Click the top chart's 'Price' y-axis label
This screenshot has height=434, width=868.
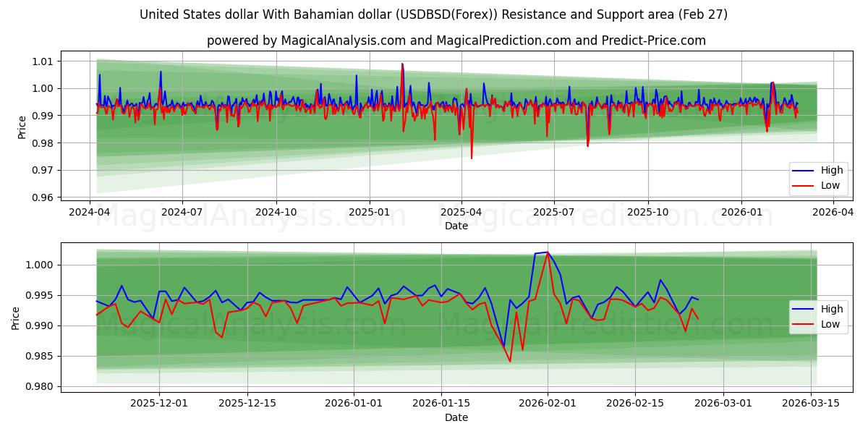click(22, 127)
